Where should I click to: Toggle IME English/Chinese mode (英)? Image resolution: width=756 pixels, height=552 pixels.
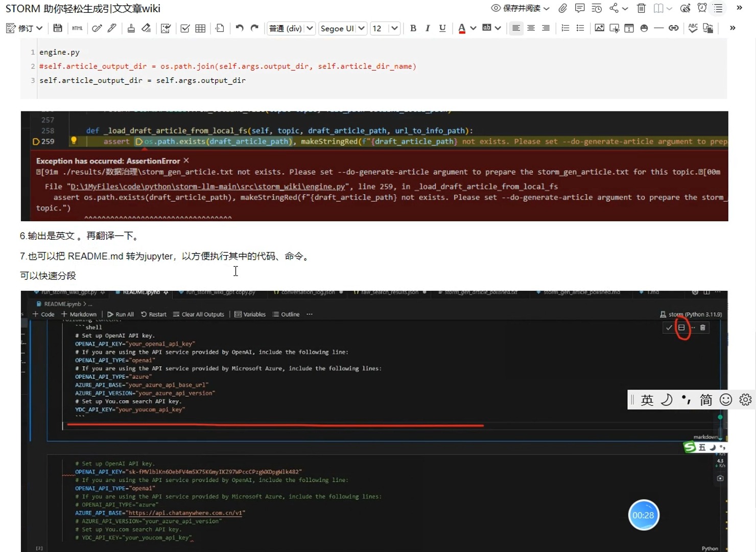pos(647,400)
